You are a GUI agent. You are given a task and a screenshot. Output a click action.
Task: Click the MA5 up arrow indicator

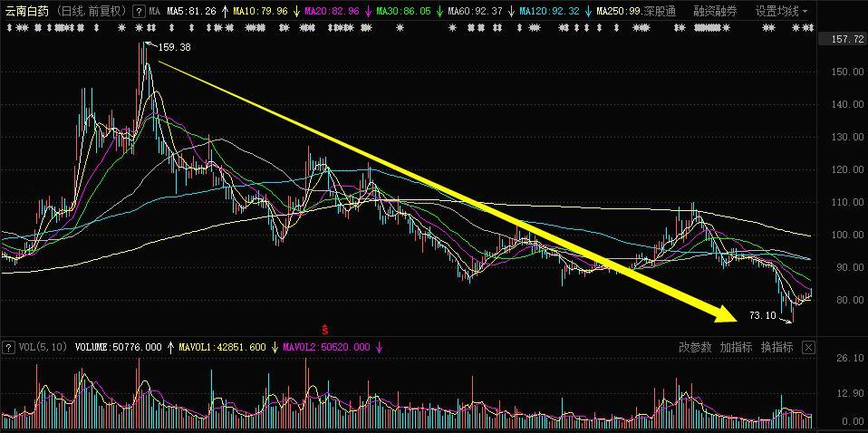point(224,12)
